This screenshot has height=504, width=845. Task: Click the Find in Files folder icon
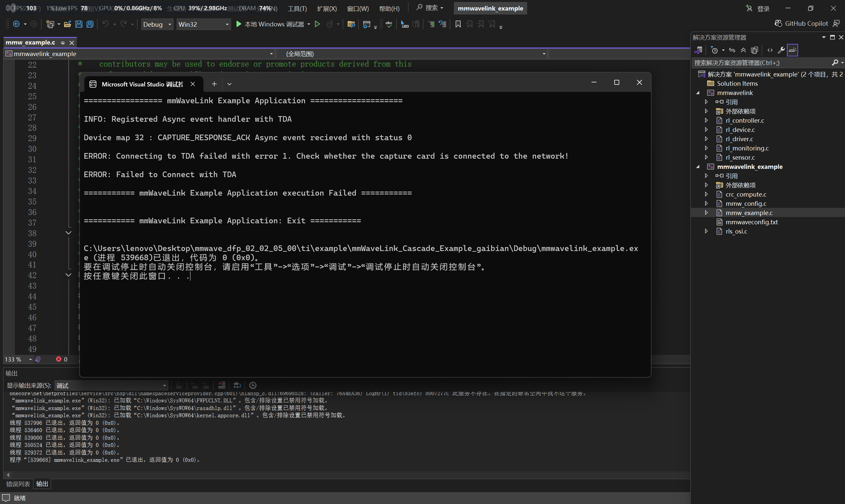(351, 24)
